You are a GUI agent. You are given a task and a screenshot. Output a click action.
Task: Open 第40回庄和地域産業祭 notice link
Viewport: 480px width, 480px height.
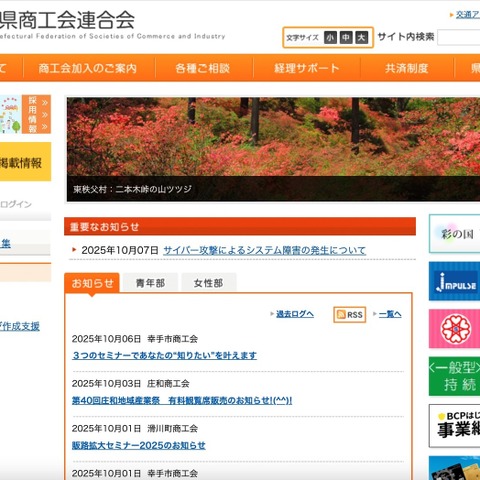point(182,400)
